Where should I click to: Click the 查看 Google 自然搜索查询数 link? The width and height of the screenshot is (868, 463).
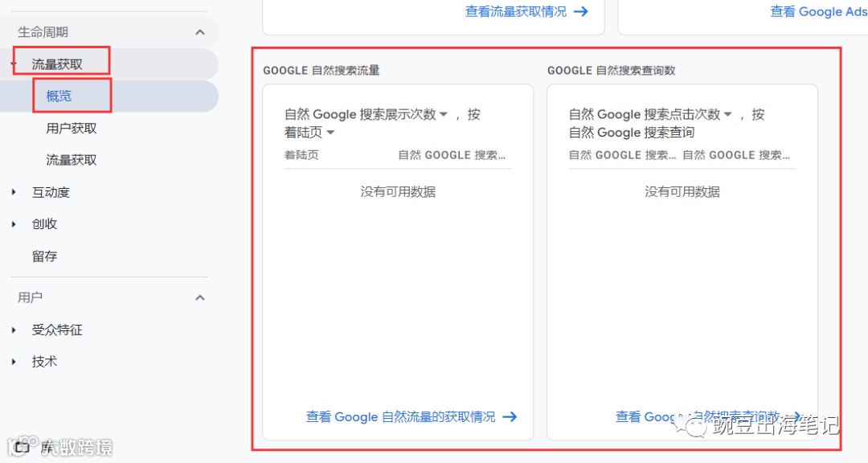point(698,417)
